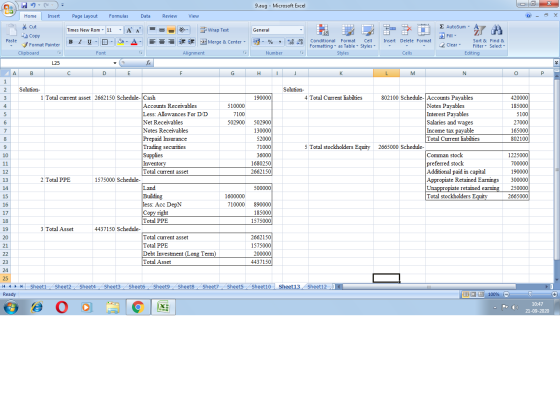Decrease the indent level
The height and width of the screenshot is (417, 560).
pyautogui.click(x=182, y=42)
